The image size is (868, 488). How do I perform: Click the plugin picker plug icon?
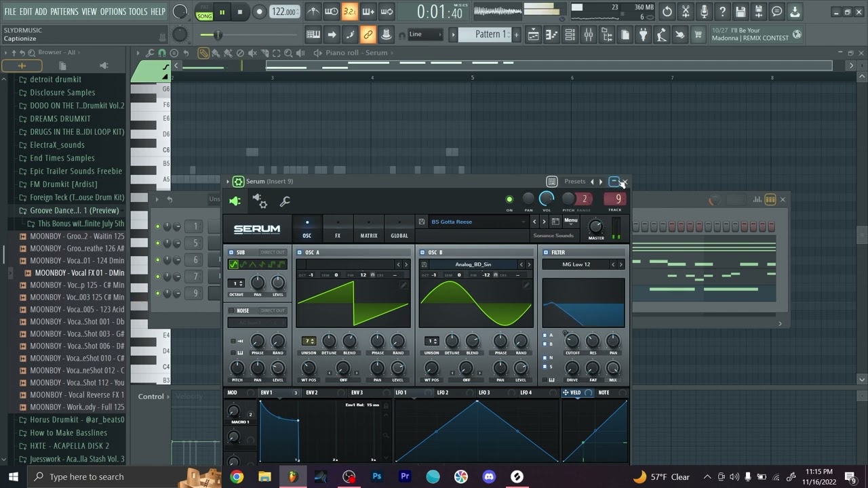click(x=643, y=35)
